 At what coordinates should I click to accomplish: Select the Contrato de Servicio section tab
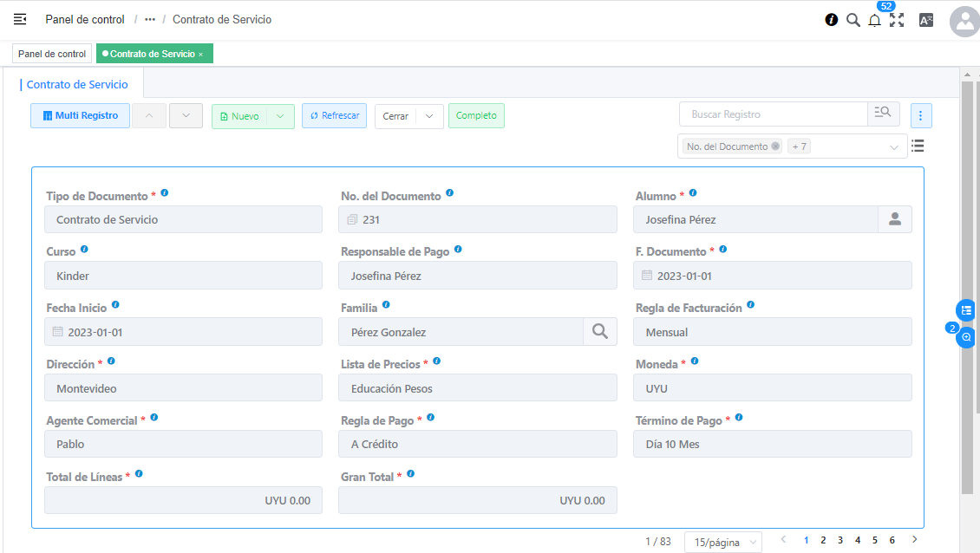pyautogui.click(x=77, y=85)
